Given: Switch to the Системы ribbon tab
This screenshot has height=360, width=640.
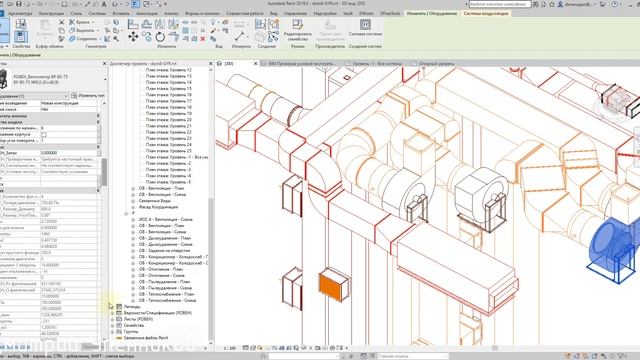Looking at the screenshot, I should point(97,13).
